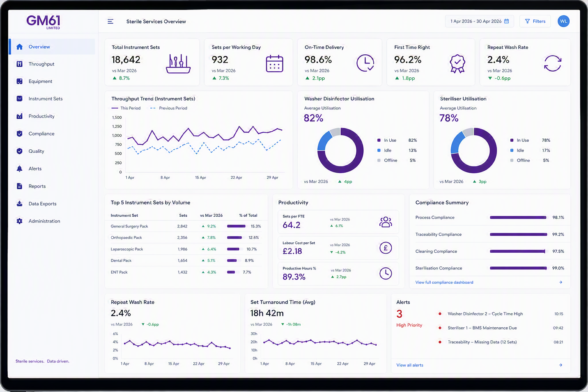This screenshot has height=392, width=588.
Task: Click the instrument tray icon in Total Instrument Sets
Action: coord(178,64)
